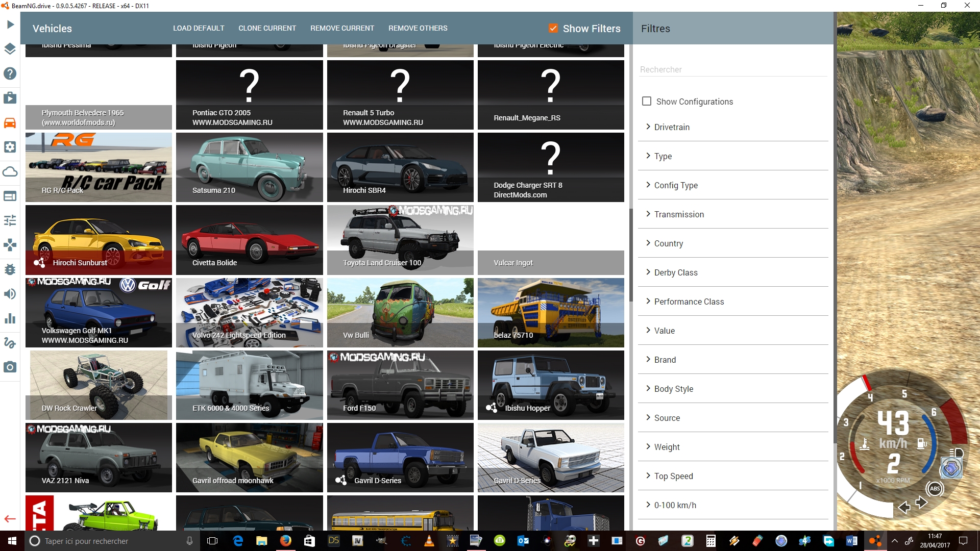Image resolution: width=980 pixels, height=551 pixels.
Task: Toggle the Show Filters checkbox
Action: (x=553, y=28)
